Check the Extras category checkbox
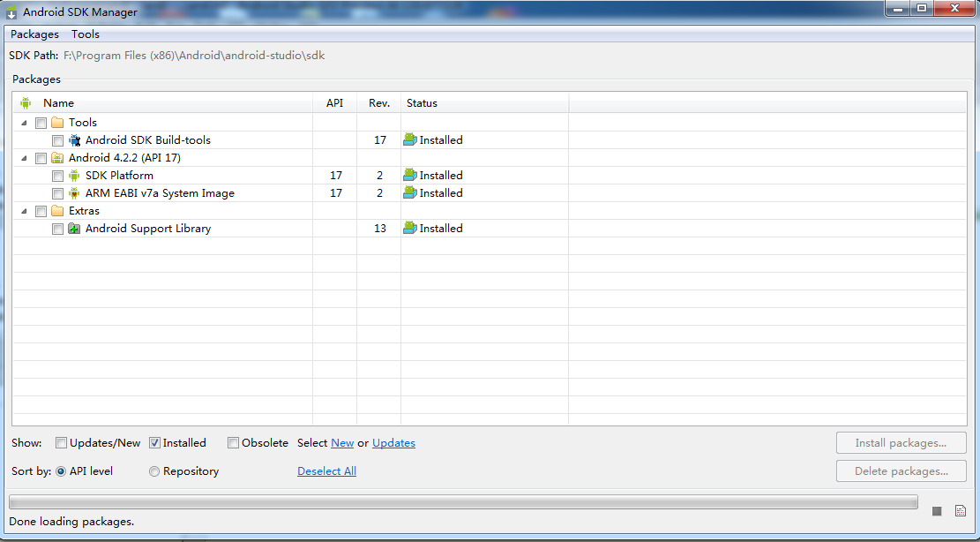The image size is (980, 542). pyautogui.click(x=41, y=211)
